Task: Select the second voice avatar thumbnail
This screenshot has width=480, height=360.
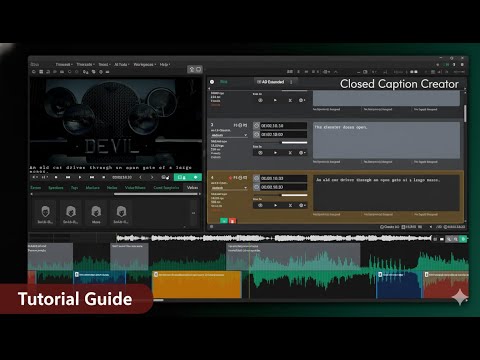Action: (71, 212)
